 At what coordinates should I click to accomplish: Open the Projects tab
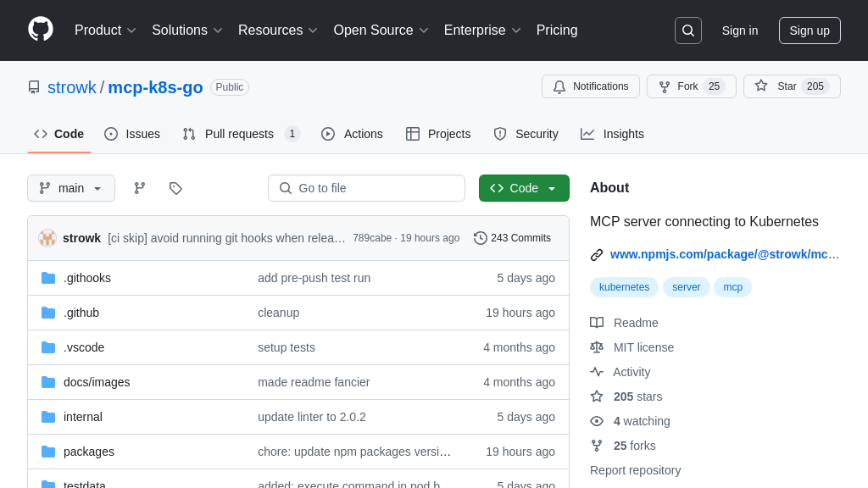point(438,134)
